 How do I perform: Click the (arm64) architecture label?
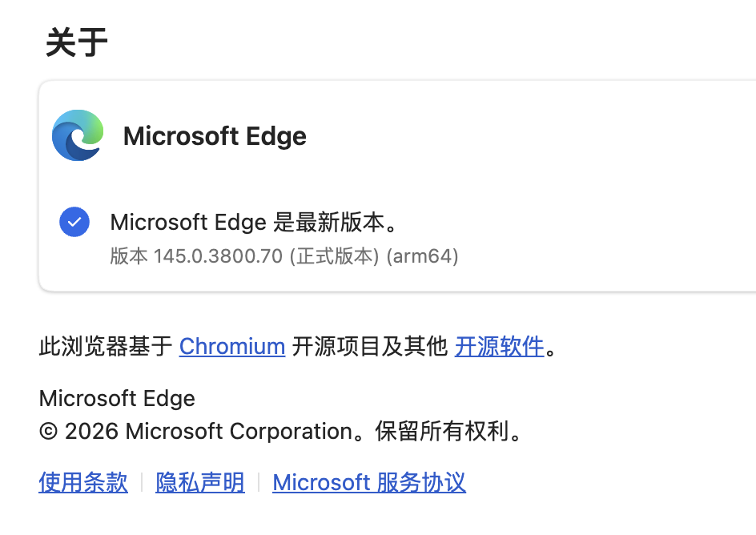pyautogui.click(x=422, y=257)
